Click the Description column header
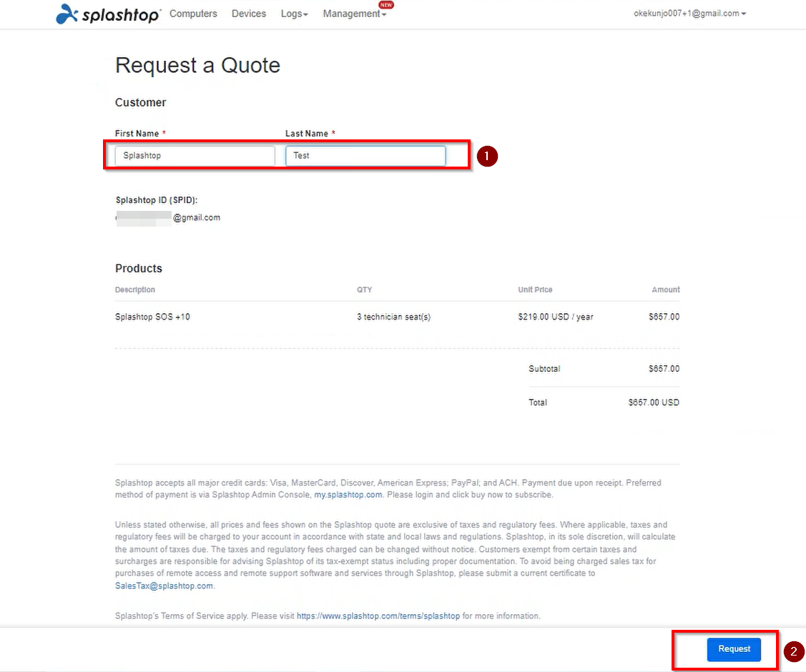 134,290
